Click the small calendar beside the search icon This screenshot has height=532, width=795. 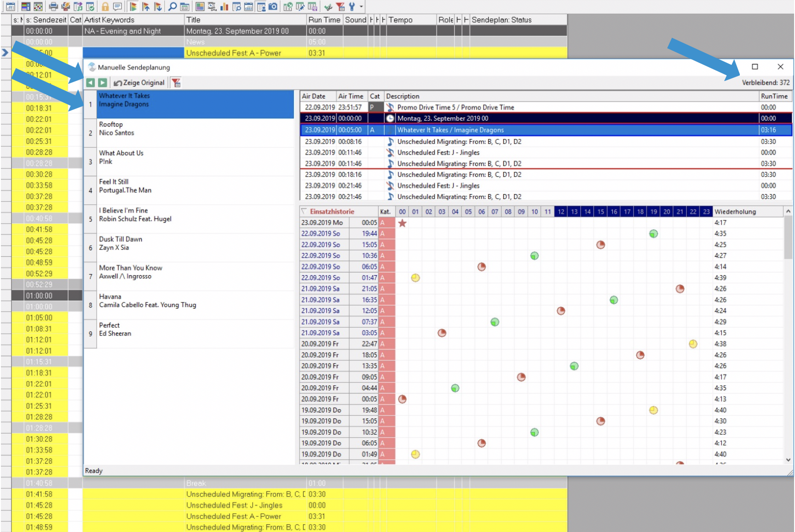(x=184, y=6)
